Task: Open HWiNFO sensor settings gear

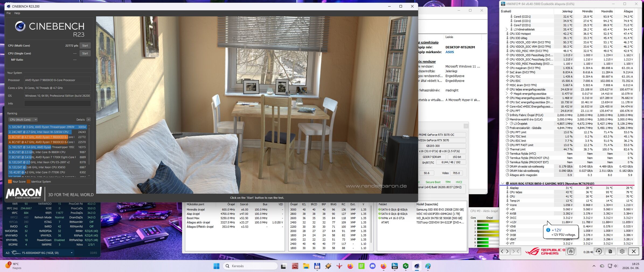Action: 622,251
